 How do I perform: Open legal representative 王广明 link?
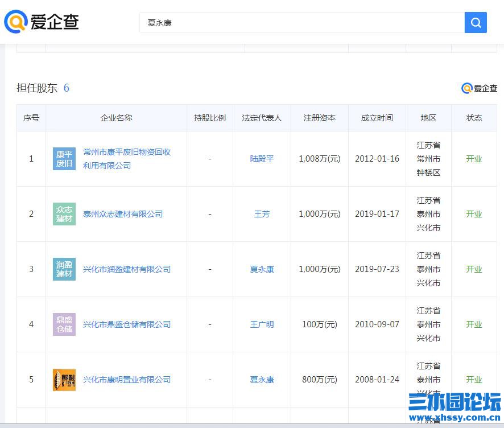[262, 324]
